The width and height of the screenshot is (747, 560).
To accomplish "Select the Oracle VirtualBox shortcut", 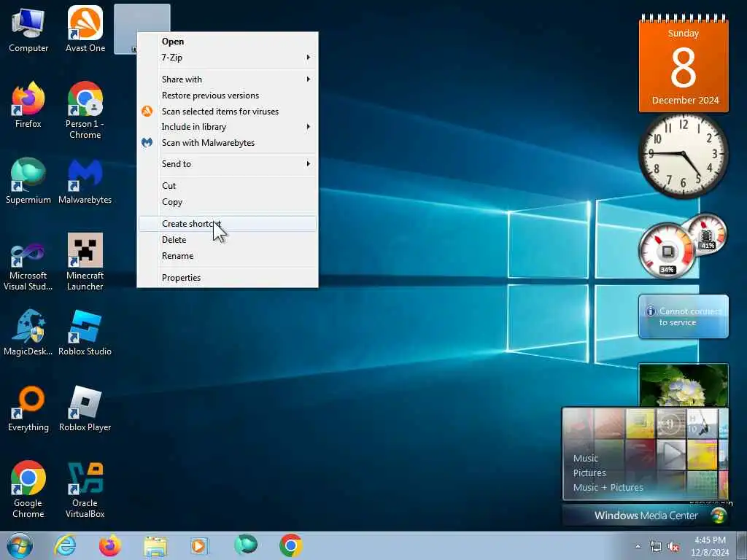I will coord(85,489).
